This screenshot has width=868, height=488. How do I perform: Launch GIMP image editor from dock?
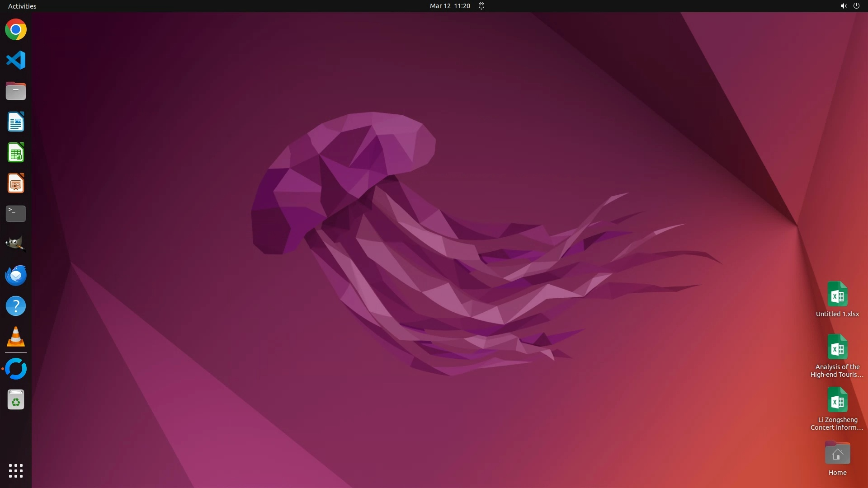(16, 244)
